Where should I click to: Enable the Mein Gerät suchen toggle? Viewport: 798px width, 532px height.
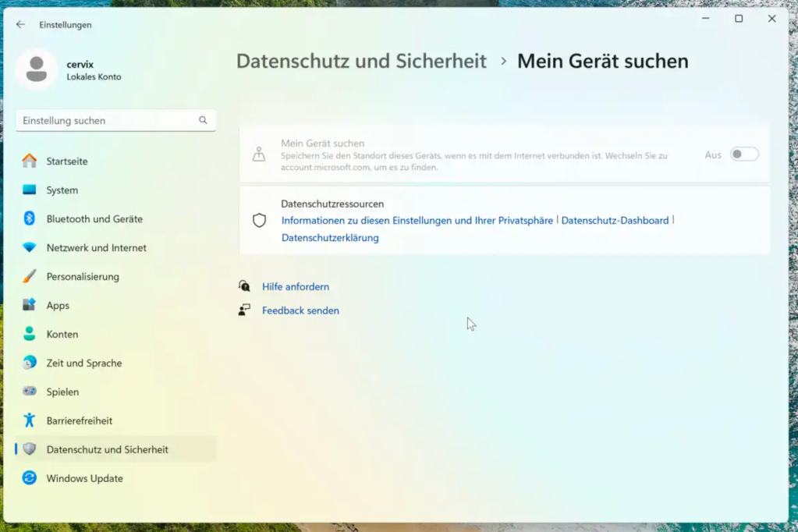(x=743, y=154)
